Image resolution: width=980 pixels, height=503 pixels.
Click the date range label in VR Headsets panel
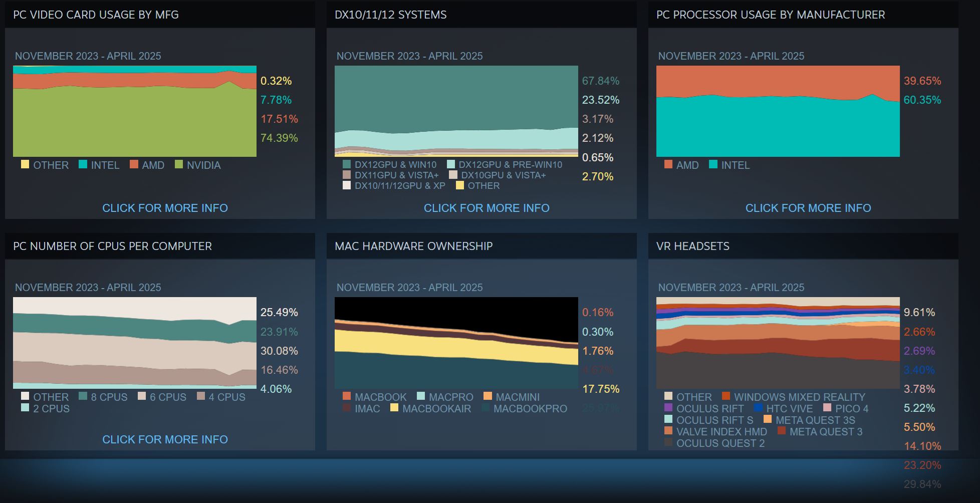(x=731, y=288)
